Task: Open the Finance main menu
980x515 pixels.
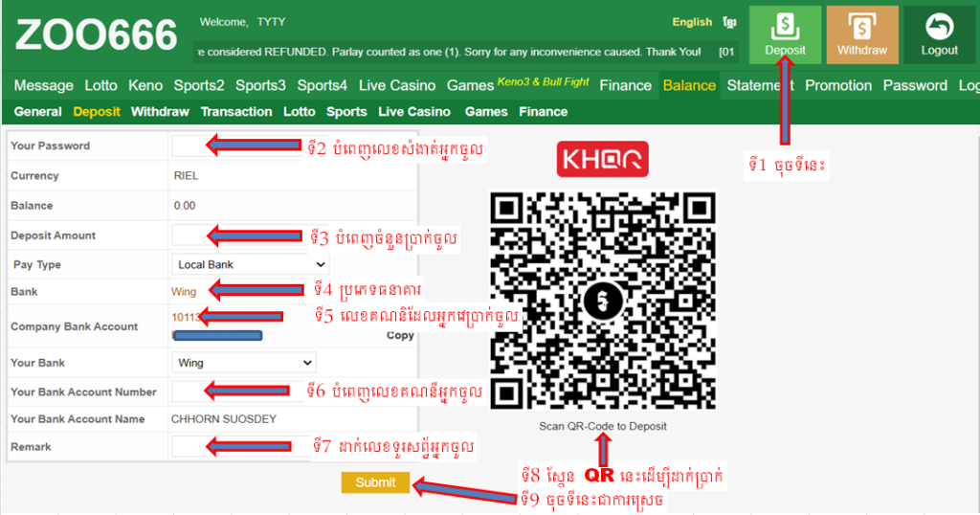Action: pyautogui.click(x=625, y=85)
